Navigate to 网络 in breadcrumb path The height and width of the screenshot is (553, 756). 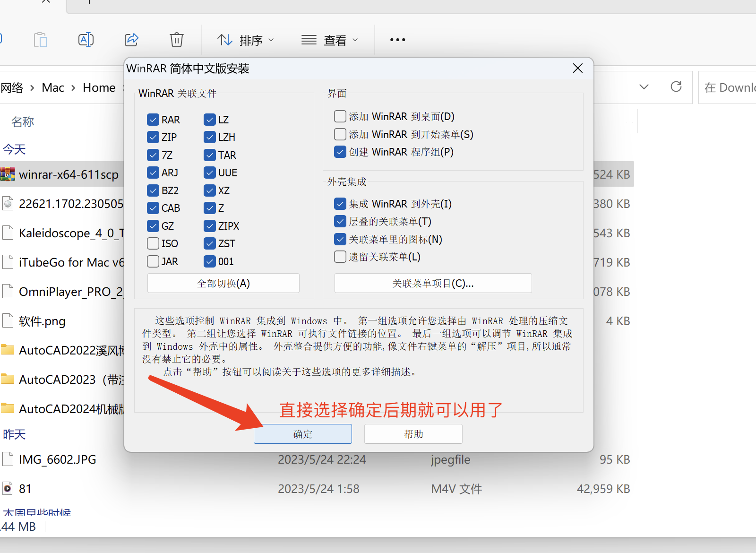pos(12,87)
